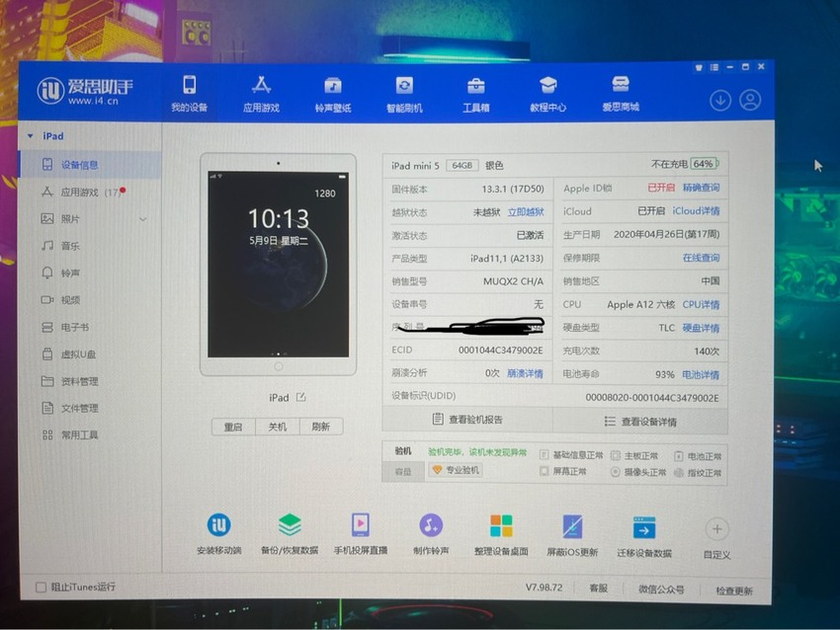Click the 立即越狱 link

(x=526, y=212)
